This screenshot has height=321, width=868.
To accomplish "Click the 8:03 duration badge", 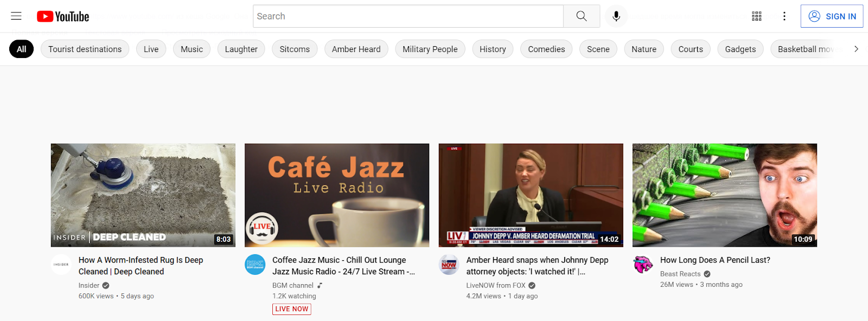I will point(224,239).
